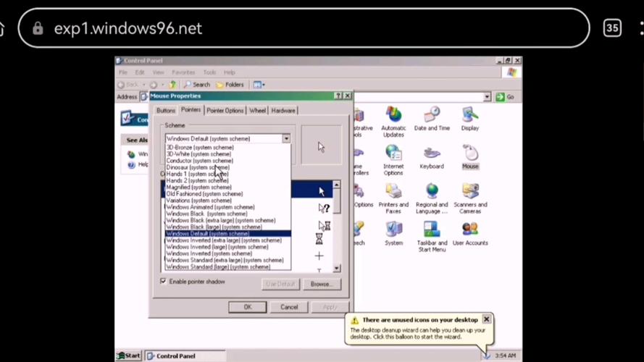Open the Scanners and Cameras icon
This screenshot has width=644, height=362.
(x=470, y=198)
